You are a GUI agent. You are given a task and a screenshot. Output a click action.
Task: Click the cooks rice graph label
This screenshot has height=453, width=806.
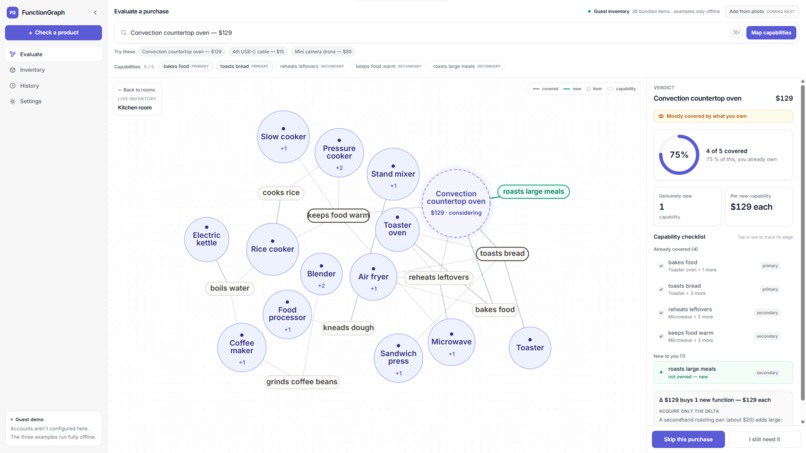(x=281, y=193)
